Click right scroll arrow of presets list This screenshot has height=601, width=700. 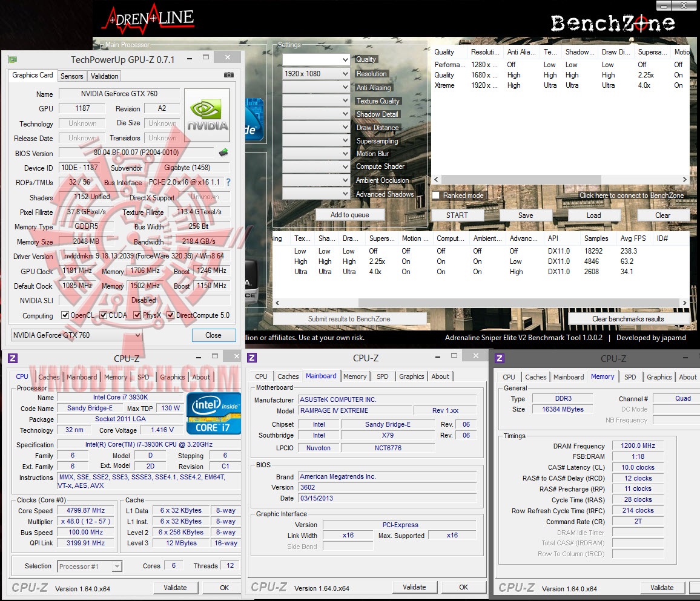click(685, 179)
